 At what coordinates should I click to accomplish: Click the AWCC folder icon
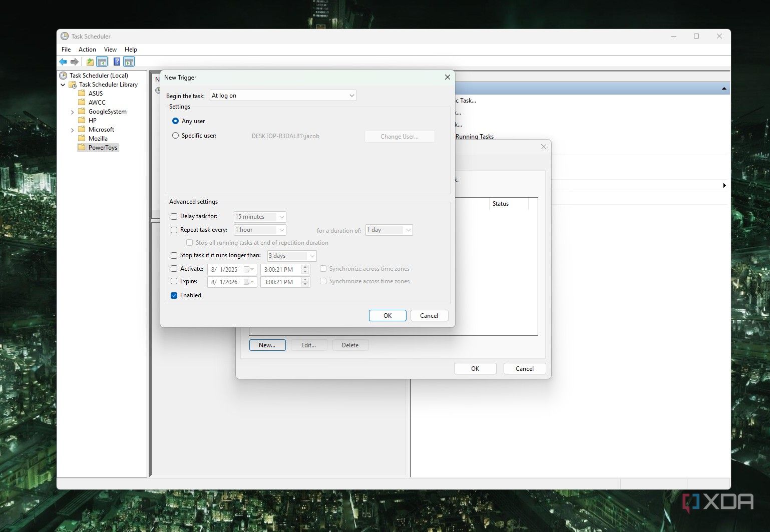82,103
